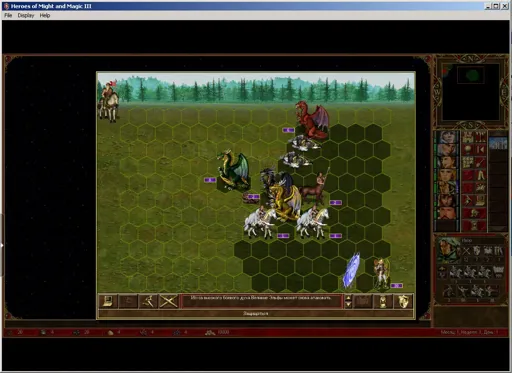Click the hooded hero portrait in info panel

click(447, 250)
